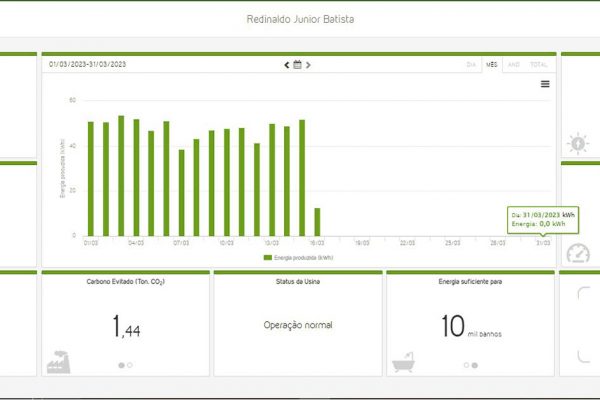This screenshot has height=400, width=600.
Task: Go to the previous month arrow
Action: pyautogui.click(x=287, y=65)
